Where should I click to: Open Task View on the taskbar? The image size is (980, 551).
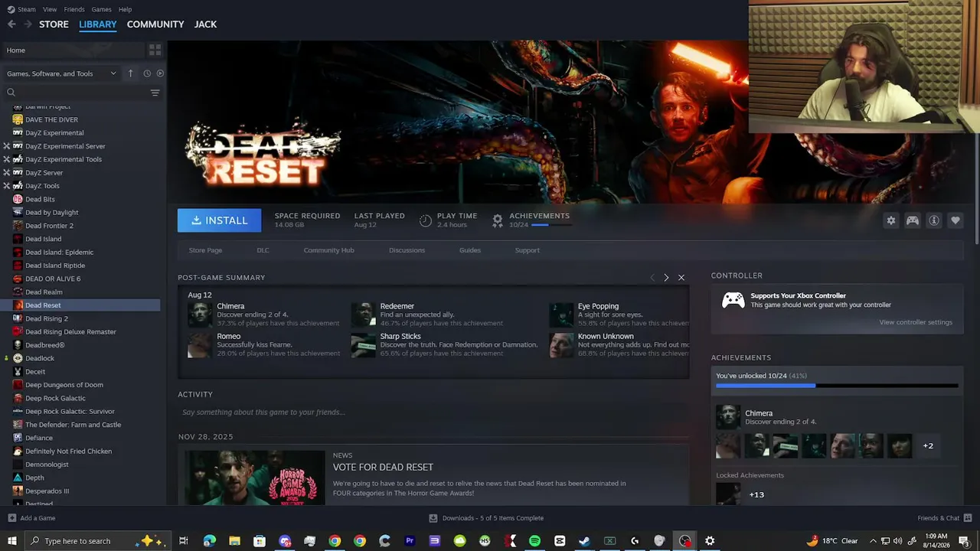pos(184,541)
